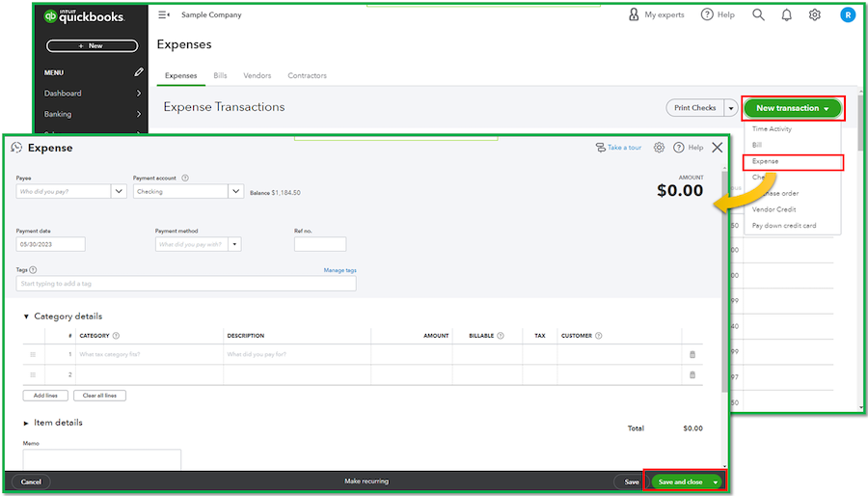Click the Payment account info icon
Screen dimensions: 868x496
click(x=185, y=178)
